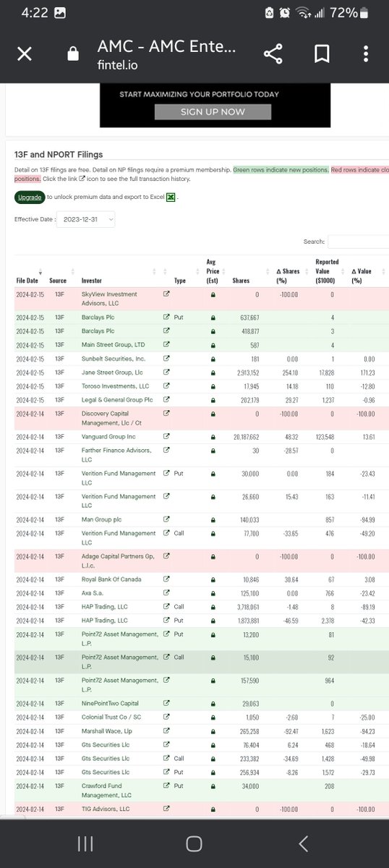The image size is (389, 868).
Task: Open Sunbelt Securities transaction history icon
Action: tap(167, 358)
